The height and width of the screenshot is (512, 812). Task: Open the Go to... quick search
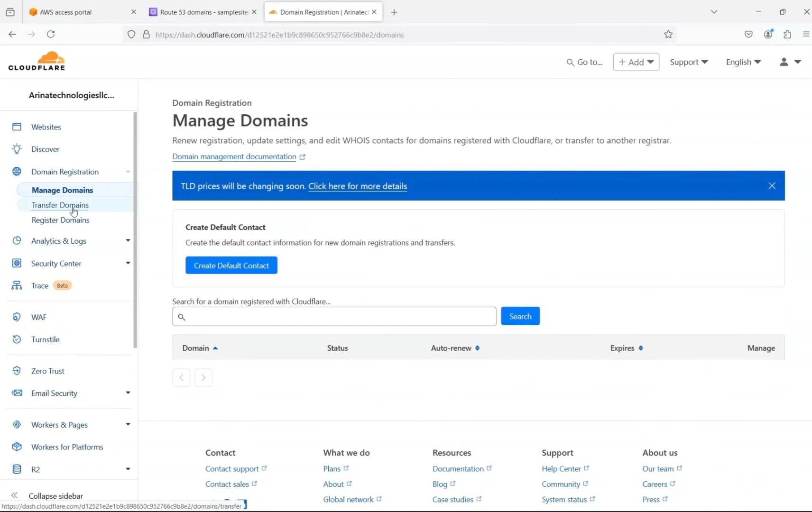(x=584, y=62)
